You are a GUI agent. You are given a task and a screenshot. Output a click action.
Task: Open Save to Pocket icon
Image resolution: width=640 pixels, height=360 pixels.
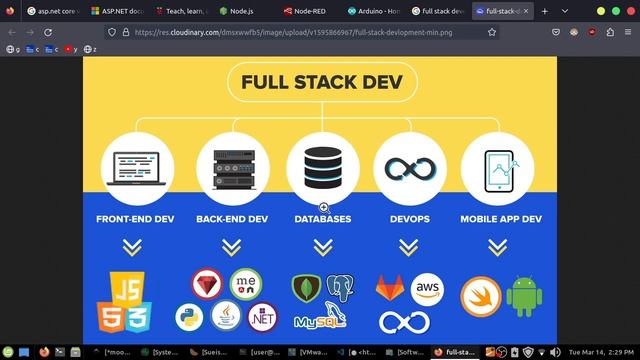click(x=556, y=32)
